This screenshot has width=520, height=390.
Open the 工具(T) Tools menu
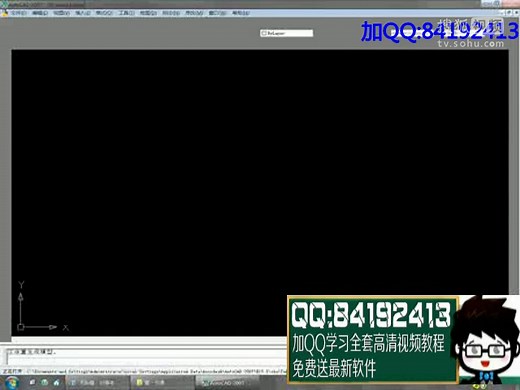click(127, 13)
